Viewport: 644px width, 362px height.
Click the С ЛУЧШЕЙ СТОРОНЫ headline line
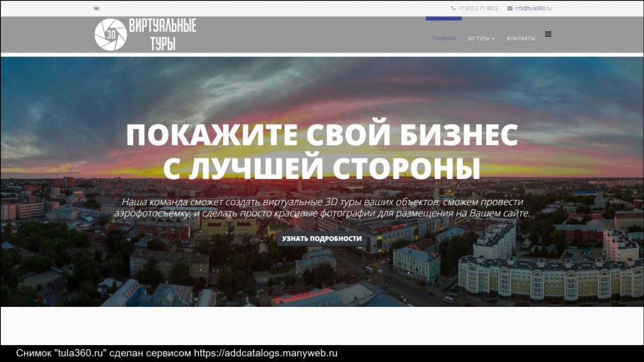(x=321, y=168)
